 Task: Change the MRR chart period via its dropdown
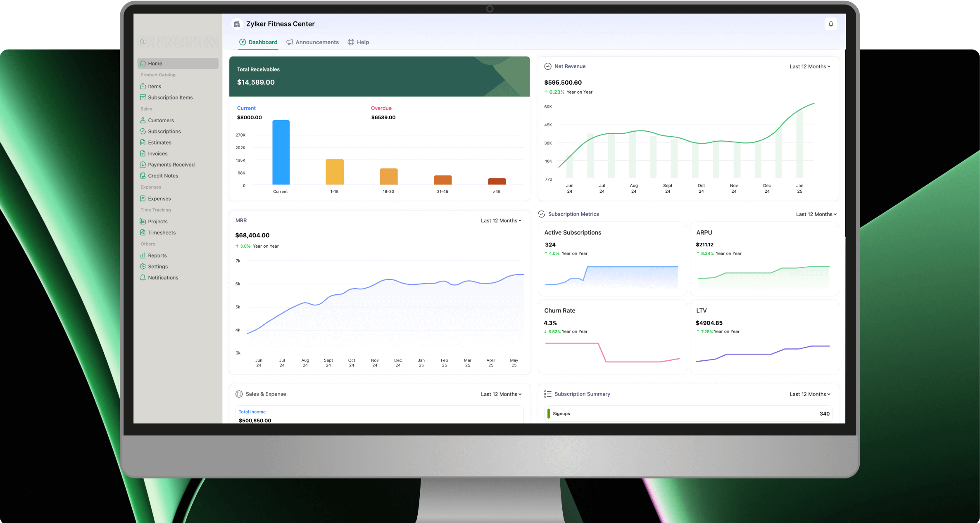[501, 220]
